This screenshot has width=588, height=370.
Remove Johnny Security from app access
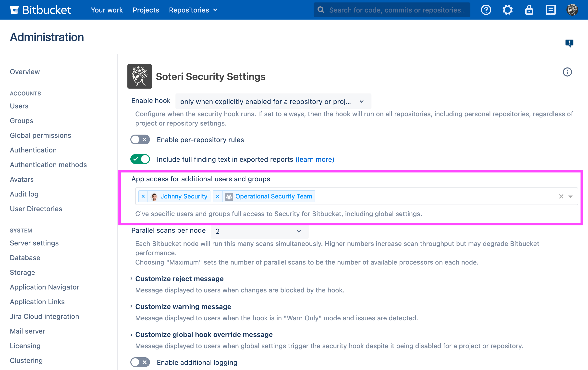tap(143, 197)
